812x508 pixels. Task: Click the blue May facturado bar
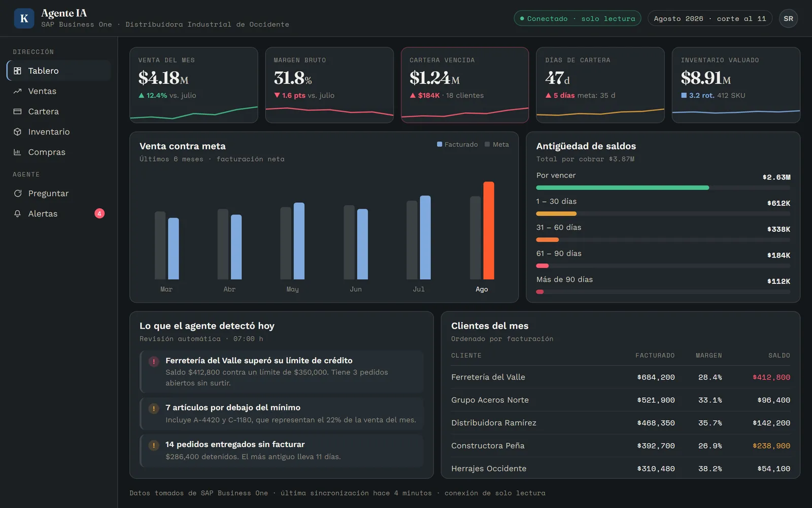[299, 241]
